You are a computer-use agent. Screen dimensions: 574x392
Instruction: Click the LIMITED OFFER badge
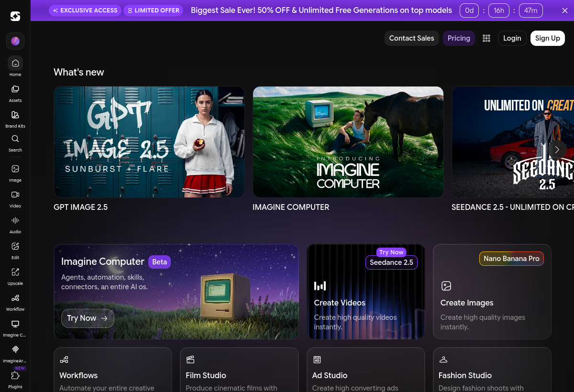coord(153,10)
